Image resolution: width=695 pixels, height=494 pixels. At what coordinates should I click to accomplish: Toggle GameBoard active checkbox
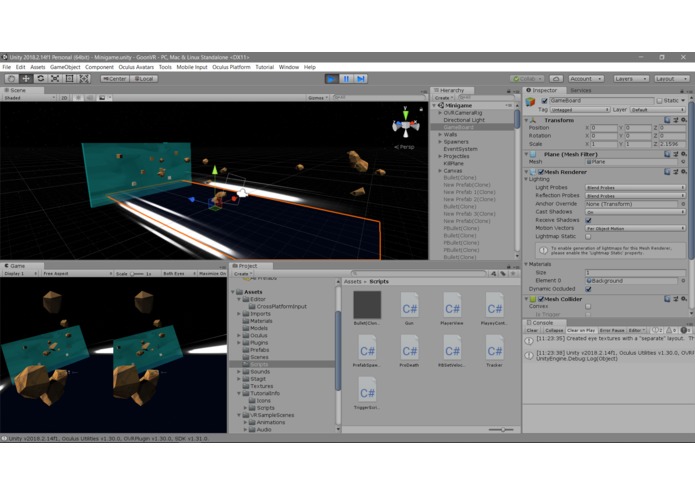[x=545, y=101]
